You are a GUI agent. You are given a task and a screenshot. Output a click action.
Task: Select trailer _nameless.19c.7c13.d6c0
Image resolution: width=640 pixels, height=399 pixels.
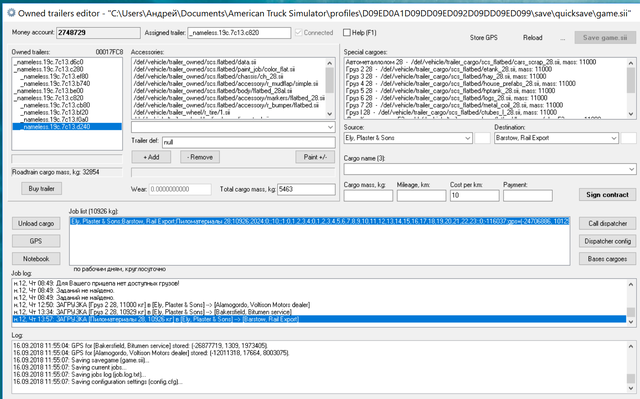[x=67, y=62]
